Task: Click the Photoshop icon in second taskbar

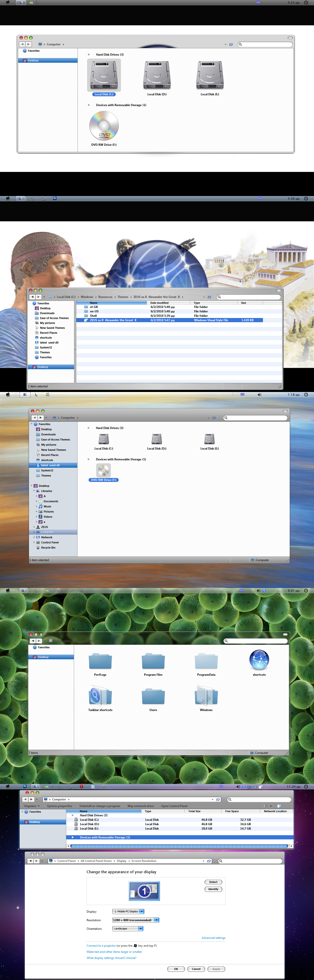Action: coord(55,198)
